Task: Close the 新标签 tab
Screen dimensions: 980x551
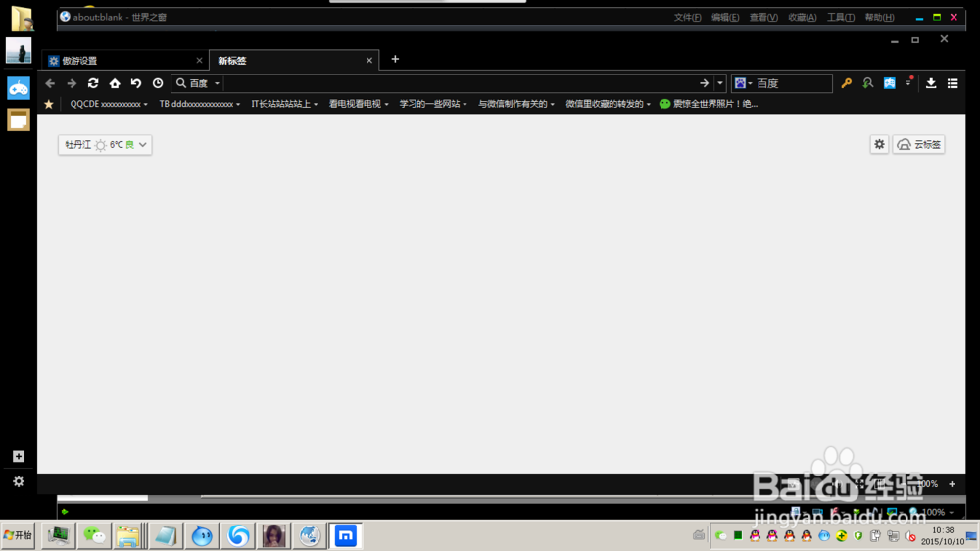Action: tap(369, 61)
